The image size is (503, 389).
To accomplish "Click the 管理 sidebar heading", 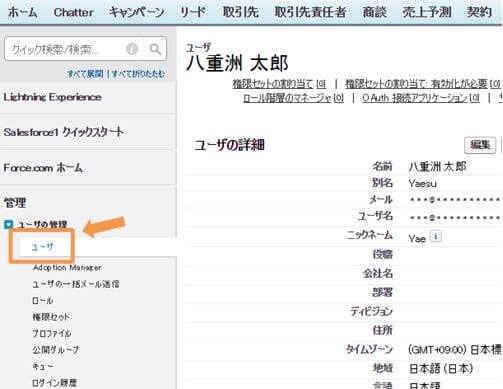I will tap(15, 202).
